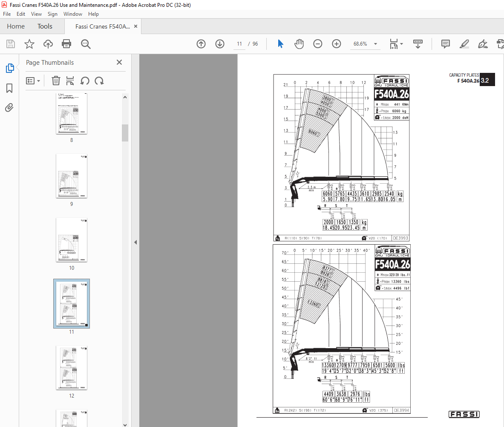Open Page Thumbnails sidebar icon
Viewport: 504px width, 427px height.
pyautogui.click(x=10, y=68)
